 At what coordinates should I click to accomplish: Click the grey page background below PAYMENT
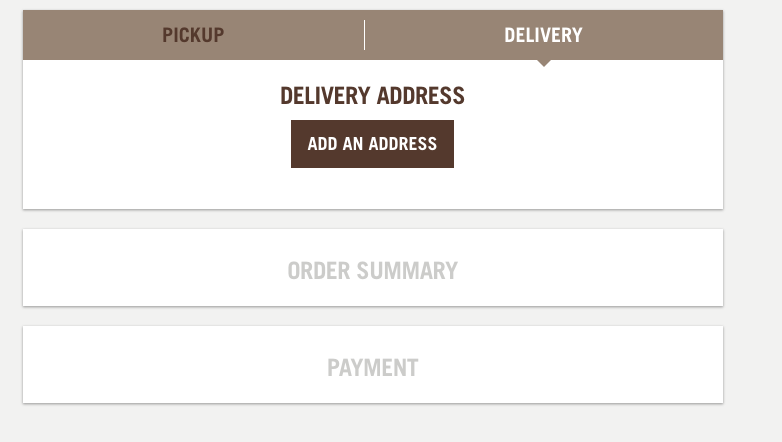[x=373, y=424]
